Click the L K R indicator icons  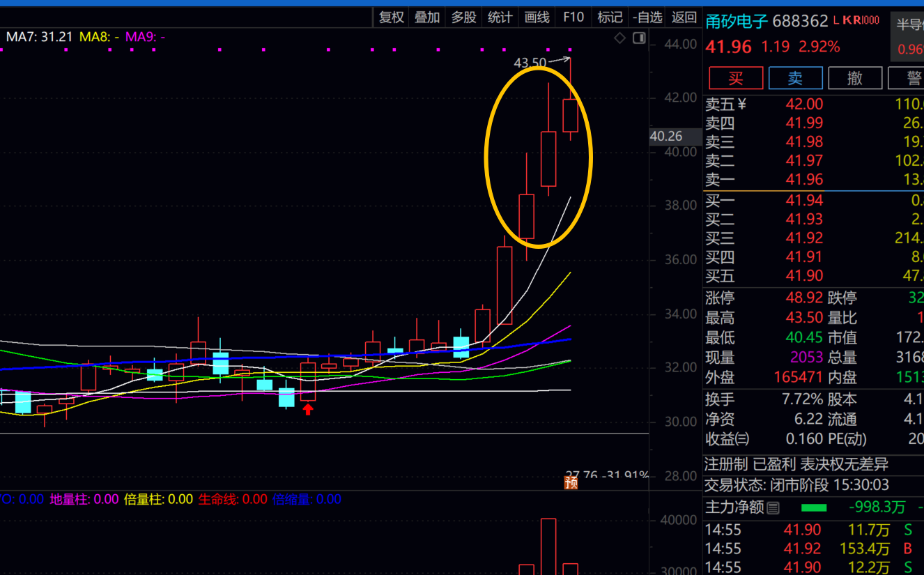pos(856,21)
